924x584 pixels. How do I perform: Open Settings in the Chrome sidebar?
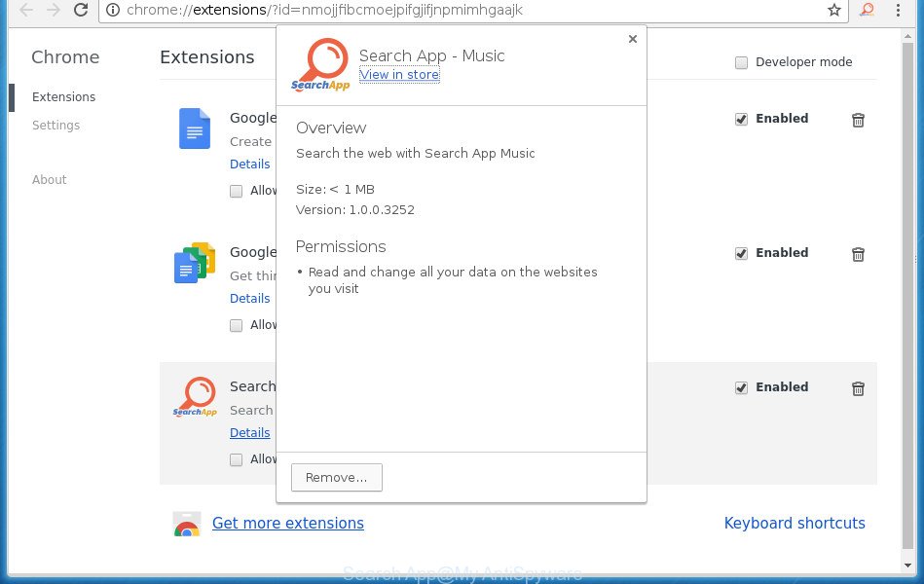[55, 125]
